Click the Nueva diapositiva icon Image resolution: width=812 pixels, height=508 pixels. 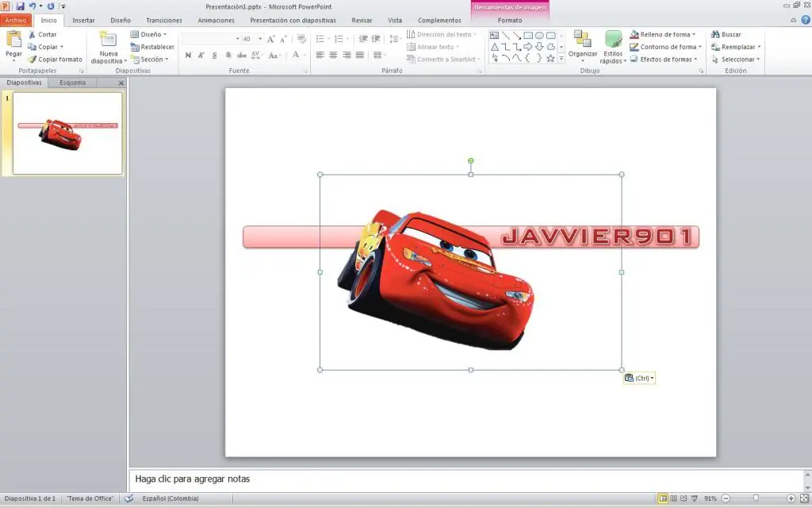pos(108,40)
